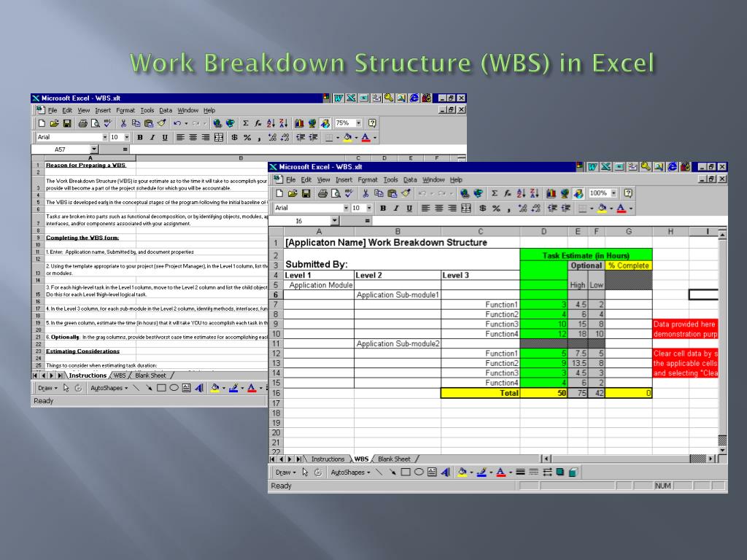Open AutoShapes menu in front window's Drawing toolbar

click(350, 472)
